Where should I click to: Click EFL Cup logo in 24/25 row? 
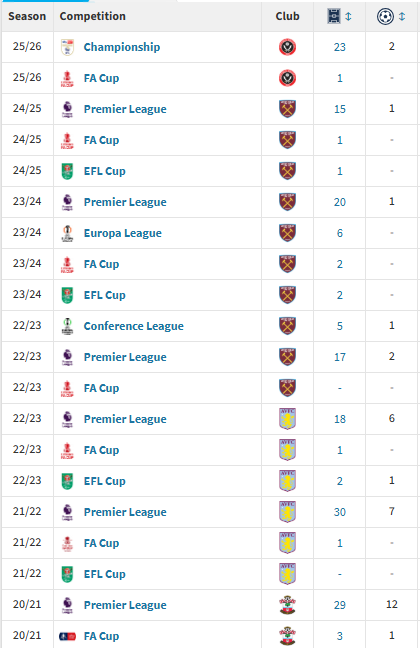tap(67, 171)
